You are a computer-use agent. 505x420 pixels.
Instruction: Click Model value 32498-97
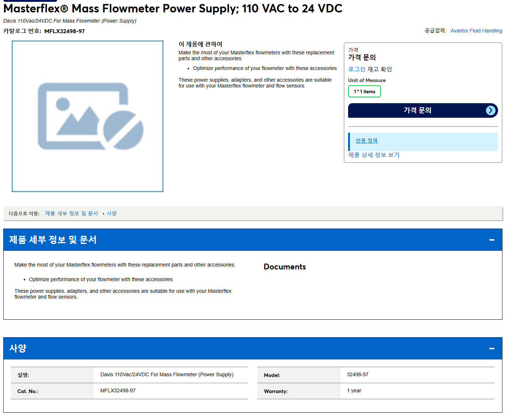click(358, 374)
